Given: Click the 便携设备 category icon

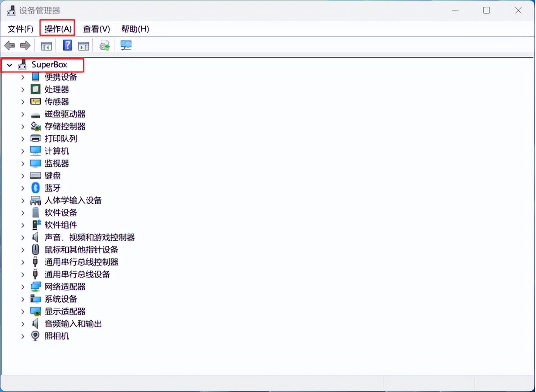Looking at the screenshot, I should (36, 77).
